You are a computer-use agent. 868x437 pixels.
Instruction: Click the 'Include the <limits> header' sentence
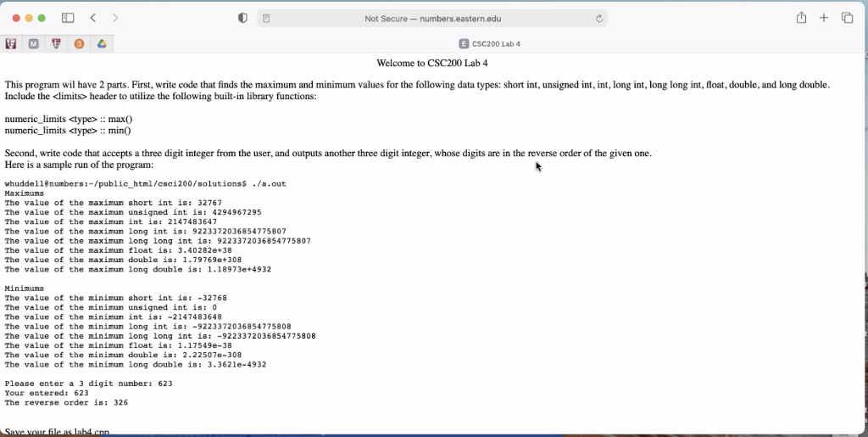[x=160, y=97]
